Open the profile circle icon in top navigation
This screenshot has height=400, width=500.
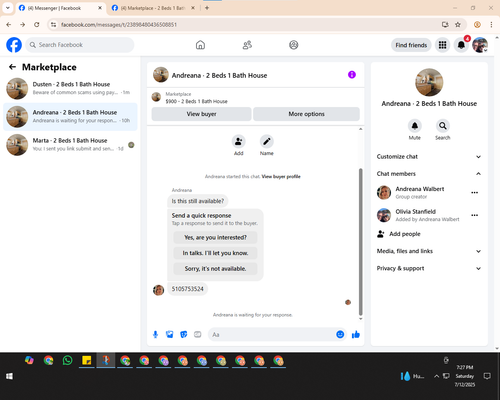[294, 45]
